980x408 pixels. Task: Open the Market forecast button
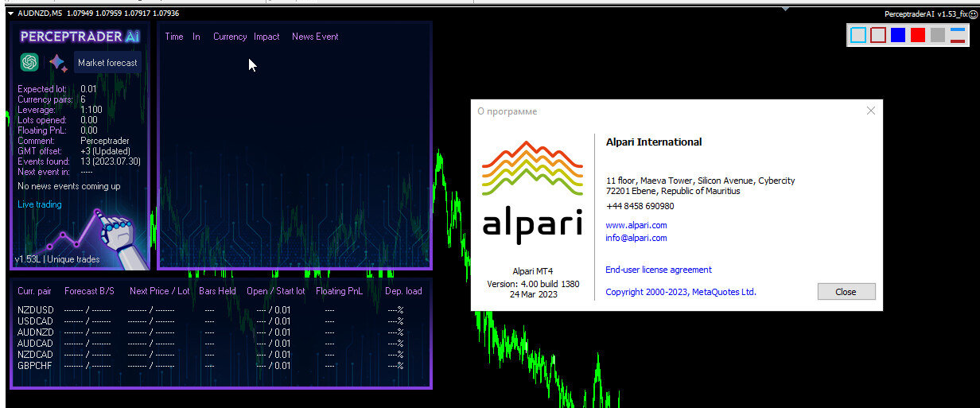(x=107, y=63)
